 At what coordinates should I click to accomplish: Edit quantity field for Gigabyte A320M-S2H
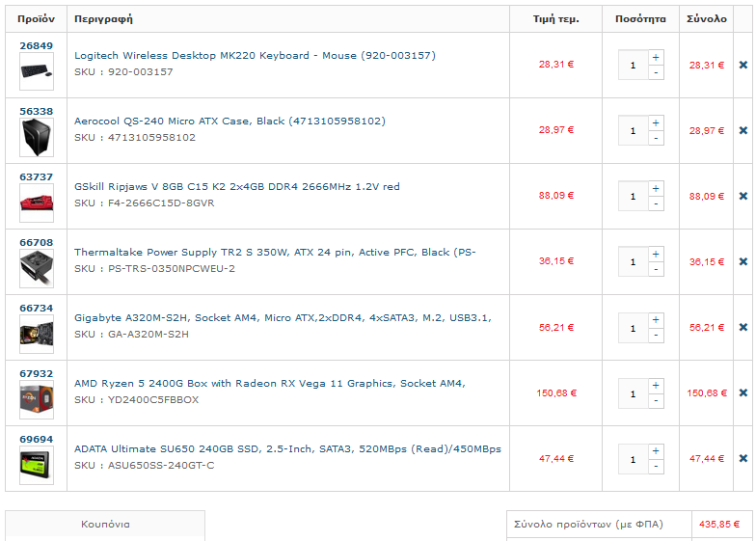click(633, 328)
